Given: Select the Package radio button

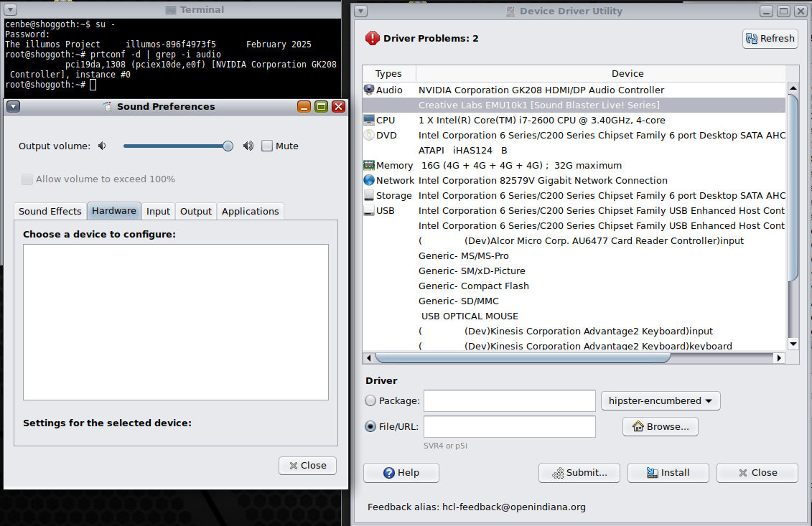Looking at the screenshot, I should 370,400.
